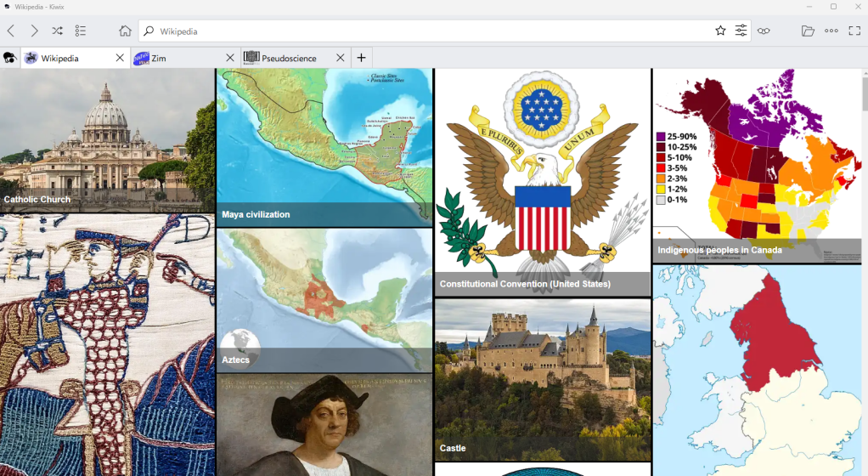Open the Castle article tile
Screen dimensions: 868x476
click(x=543, y=379)
